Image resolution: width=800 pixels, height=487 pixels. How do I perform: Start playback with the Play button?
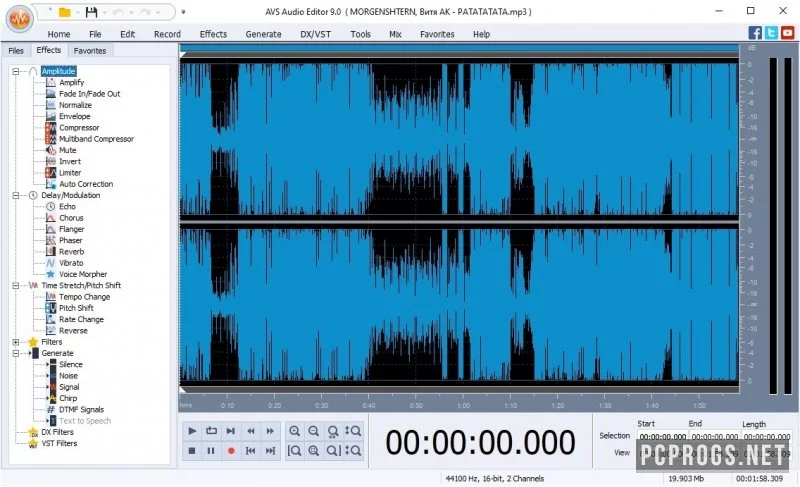point(192,431)
